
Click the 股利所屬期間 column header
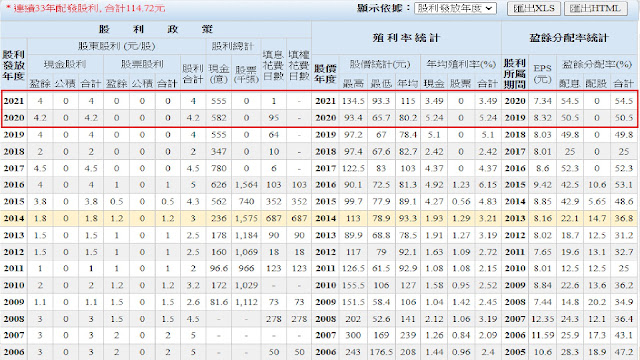pyautogui.click(x=515, y=74)
